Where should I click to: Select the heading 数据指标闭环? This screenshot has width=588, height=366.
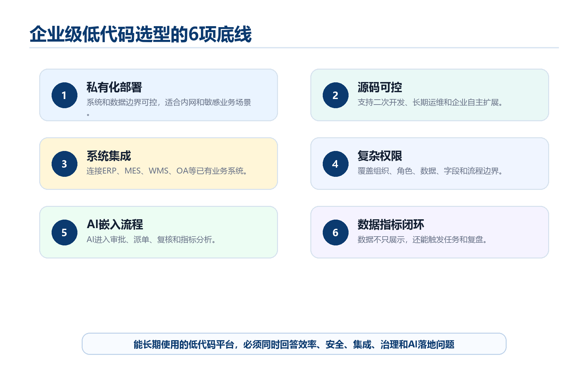(391, 225)
